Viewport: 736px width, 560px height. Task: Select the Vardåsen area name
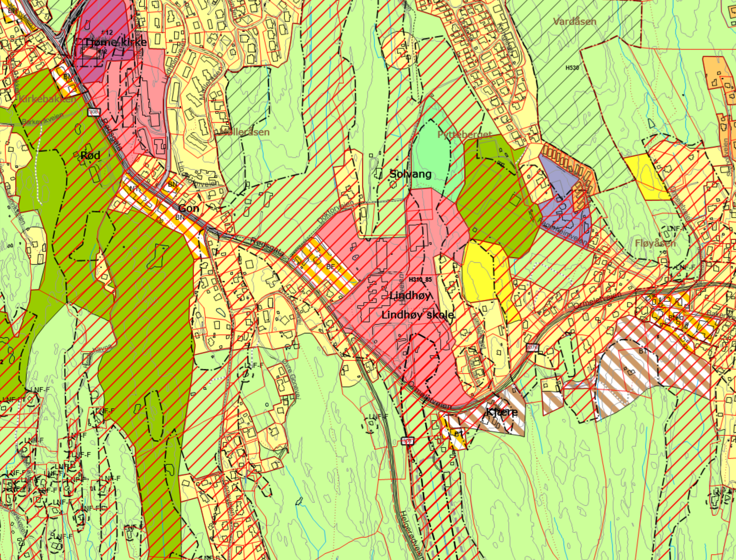[575, 22]
